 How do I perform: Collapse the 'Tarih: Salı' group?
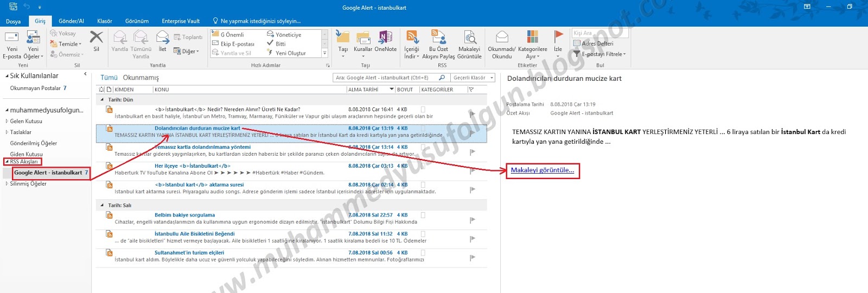(102, 206)
